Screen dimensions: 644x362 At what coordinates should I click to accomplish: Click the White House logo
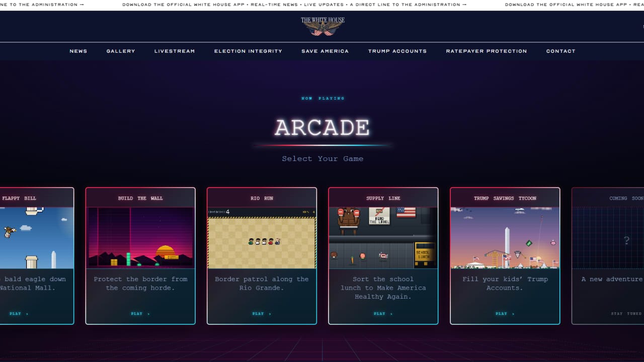pyautogui.click(x=323, y=26)
